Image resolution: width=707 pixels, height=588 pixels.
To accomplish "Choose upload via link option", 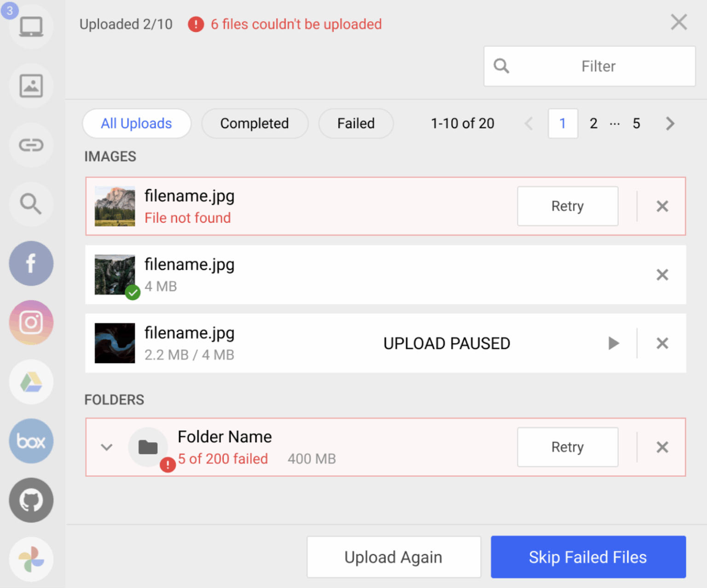I will (x=31, y=145).
